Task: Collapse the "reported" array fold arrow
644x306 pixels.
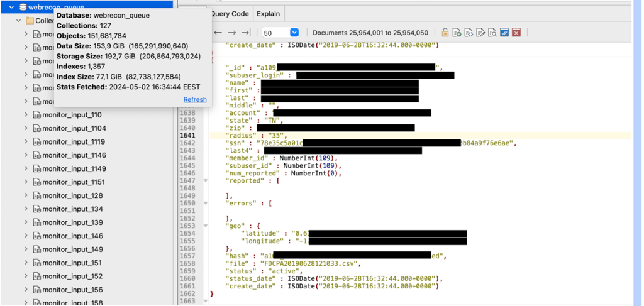Action: [x=206, y=180]
